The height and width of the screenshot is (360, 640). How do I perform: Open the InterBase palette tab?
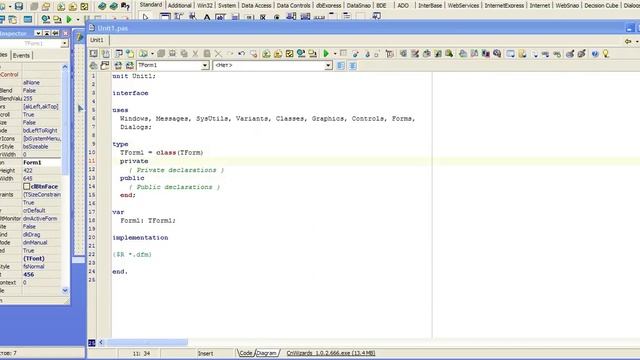coord(429,5)
